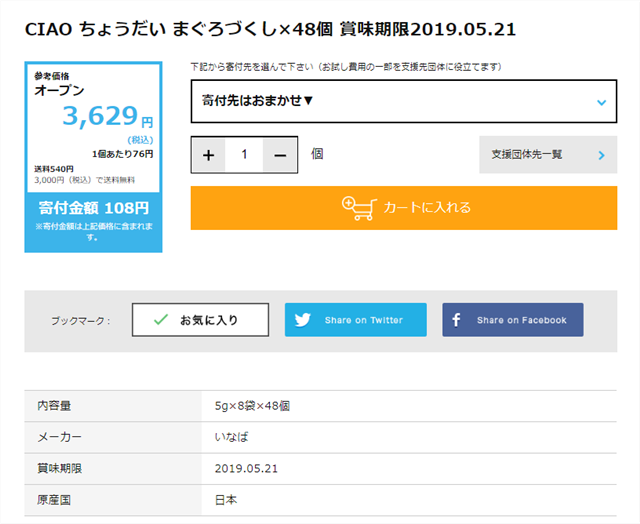The image size is (640, 524).
Task: Open the 支援団体先一覧 list link
Action: pos(548,155)
